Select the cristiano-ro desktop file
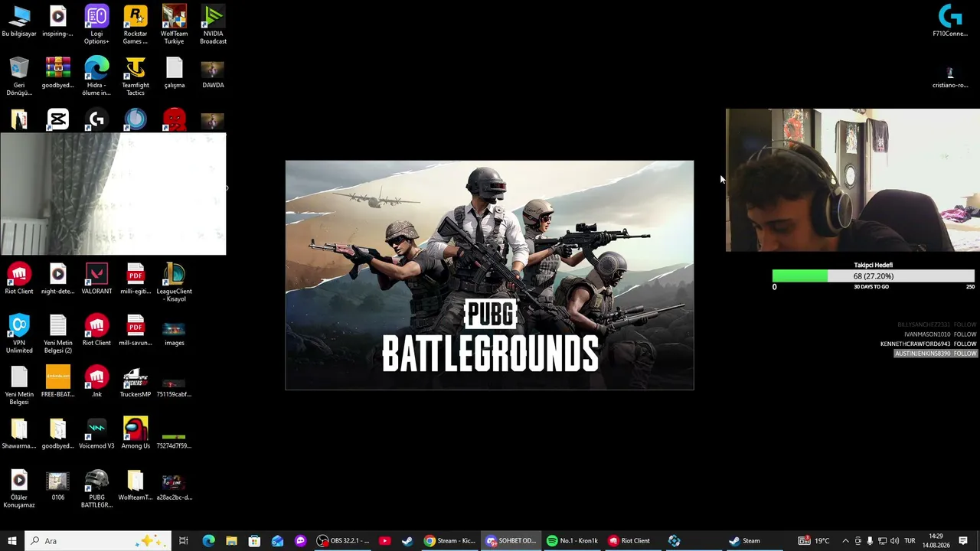The width and height of the screenshot is (980, 551). click(950, 77)
